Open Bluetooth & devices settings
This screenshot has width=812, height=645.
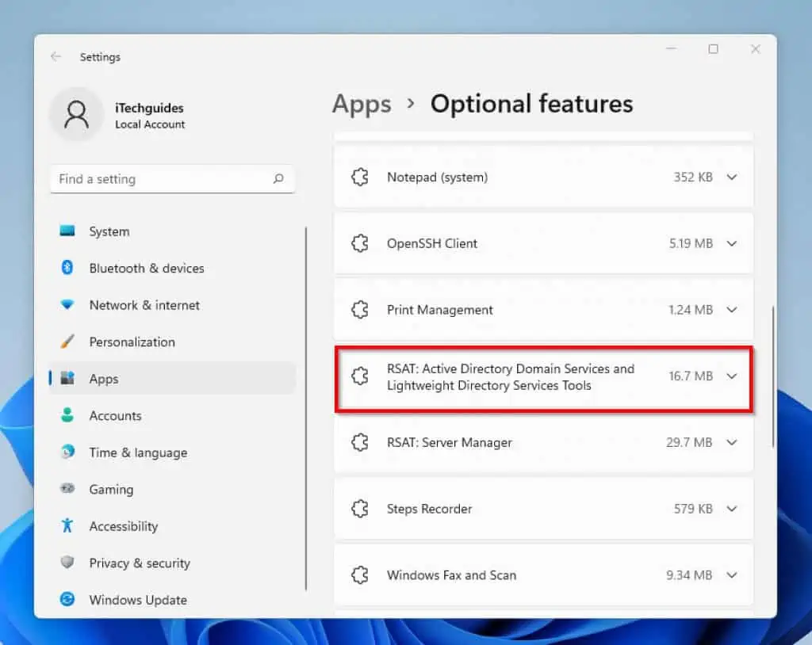[72, 268]
